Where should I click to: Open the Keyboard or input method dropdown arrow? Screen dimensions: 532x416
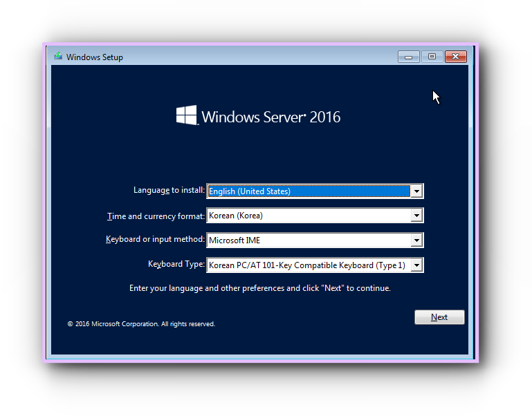coord(416,240)
